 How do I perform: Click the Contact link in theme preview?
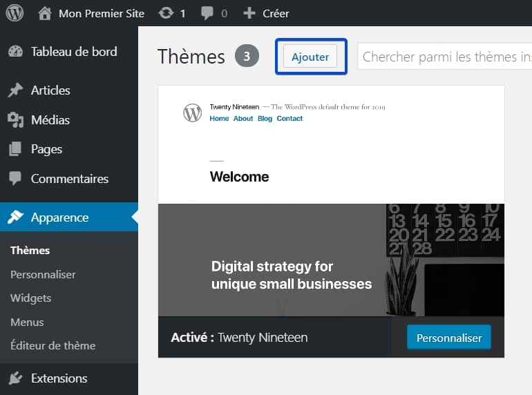click(289, 118)
